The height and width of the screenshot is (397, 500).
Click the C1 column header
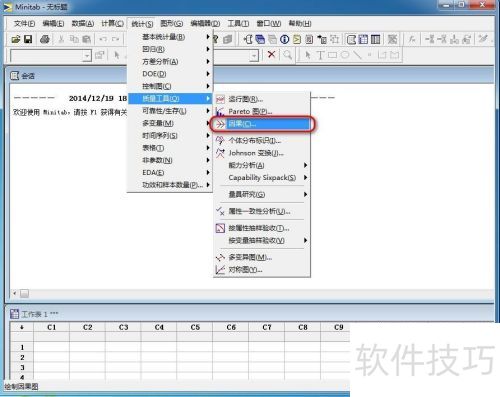pos(52,327)
